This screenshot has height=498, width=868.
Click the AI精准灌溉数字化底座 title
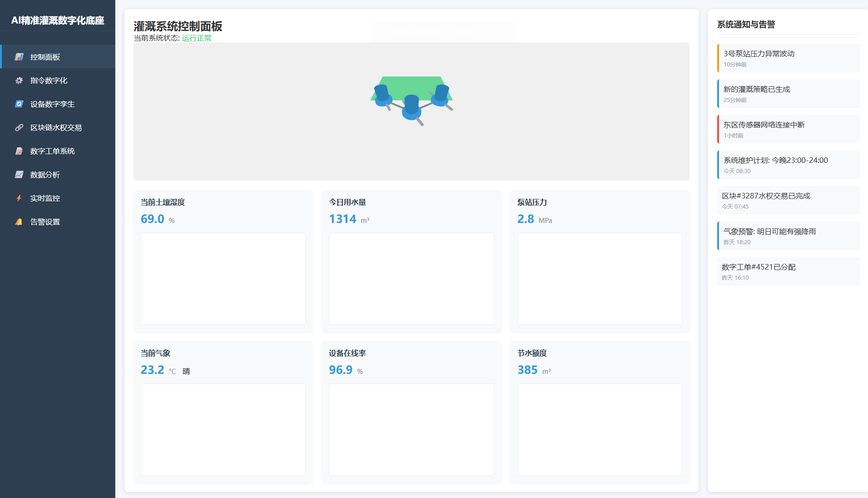click(58, 20)
